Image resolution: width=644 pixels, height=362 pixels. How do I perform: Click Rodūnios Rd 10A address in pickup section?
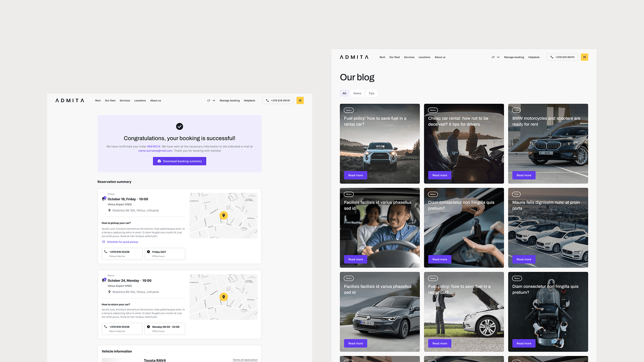point(136,210)
